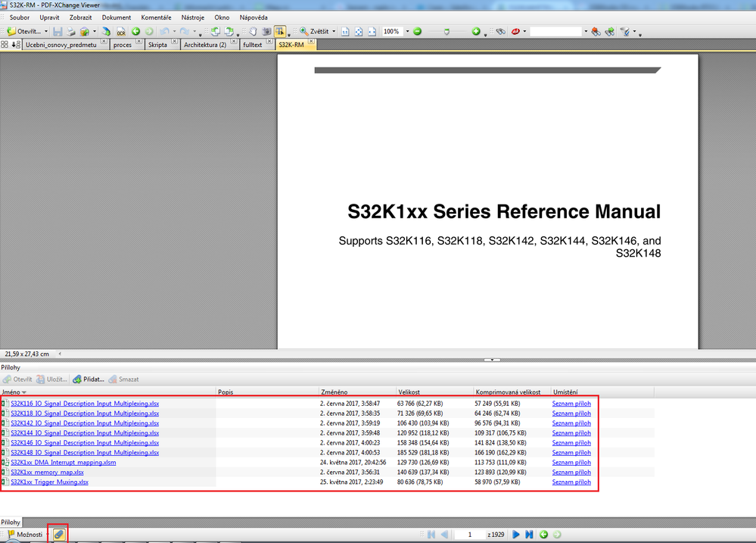Open the search field dropdown arrow

[586, 31]
